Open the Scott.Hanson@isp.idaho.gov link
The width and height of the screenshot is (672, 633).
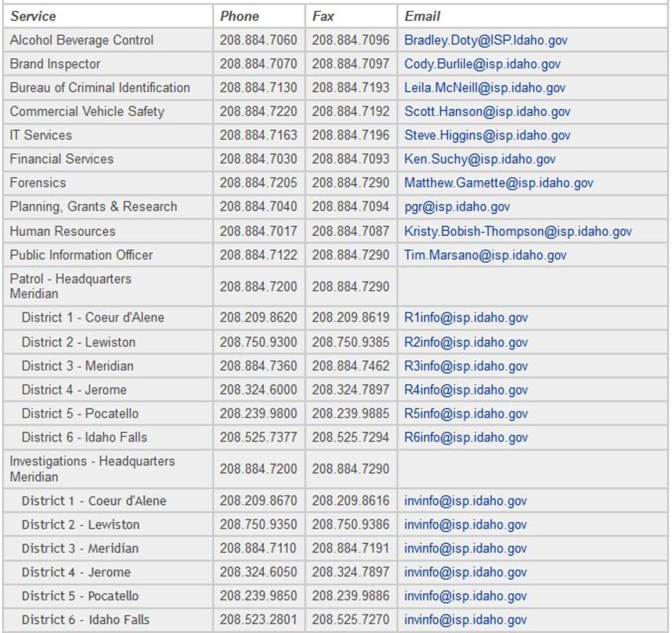[x=487, y=112]
